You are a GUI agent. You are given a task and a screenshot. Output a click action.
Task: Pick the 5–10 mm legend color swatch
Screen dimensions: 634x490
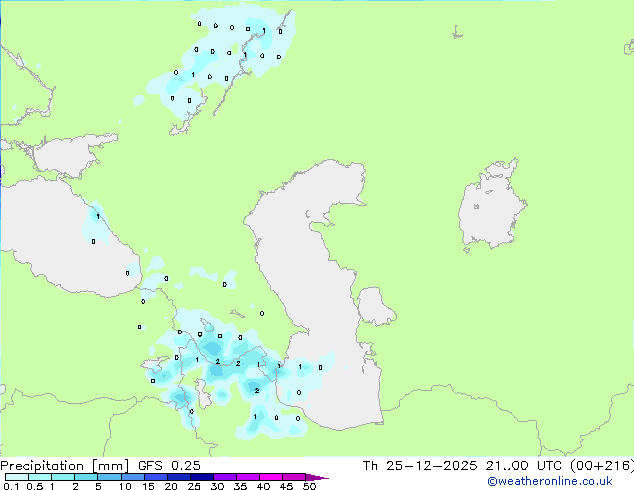(x=111, y=477)
